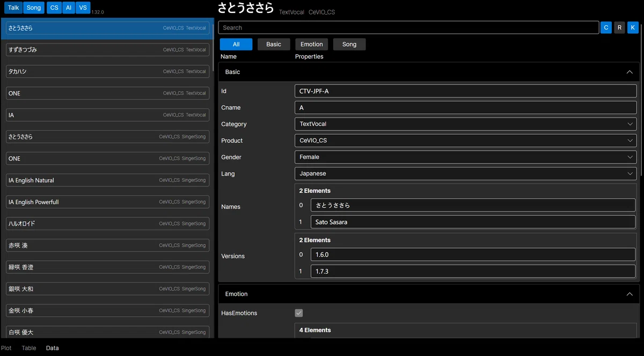Open the Gender dropdown
The width and height of the screenshot is (644, 356).
[x=465, y=157]
